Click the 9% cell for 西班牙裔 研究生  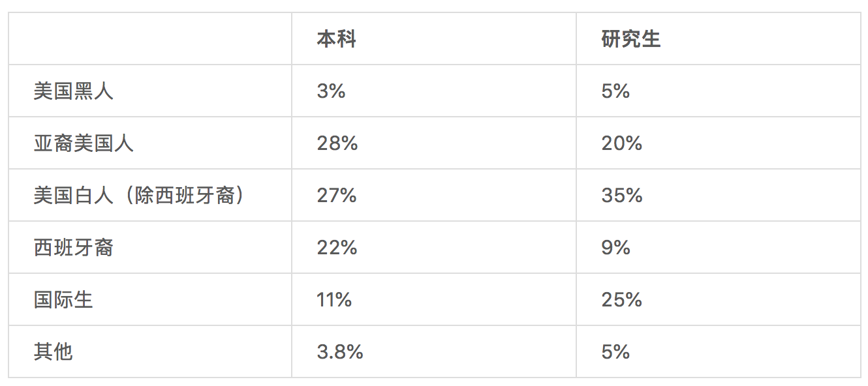click(615, 248)
